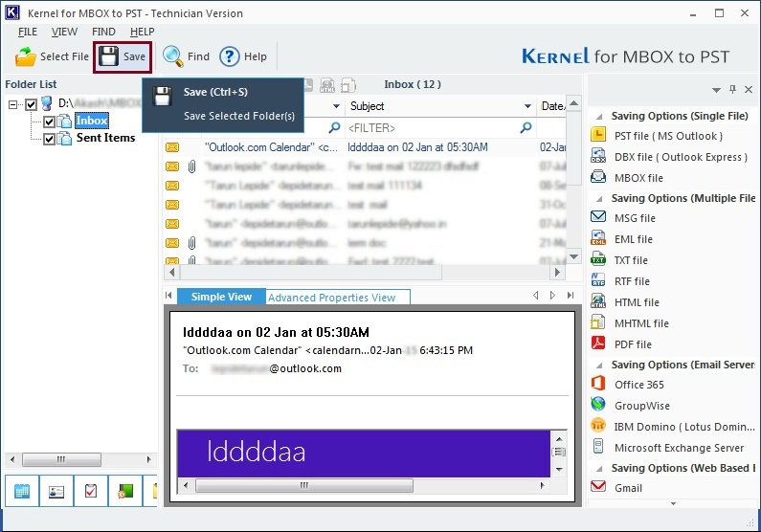Select HTML file saving option

[x=637, y=302]
